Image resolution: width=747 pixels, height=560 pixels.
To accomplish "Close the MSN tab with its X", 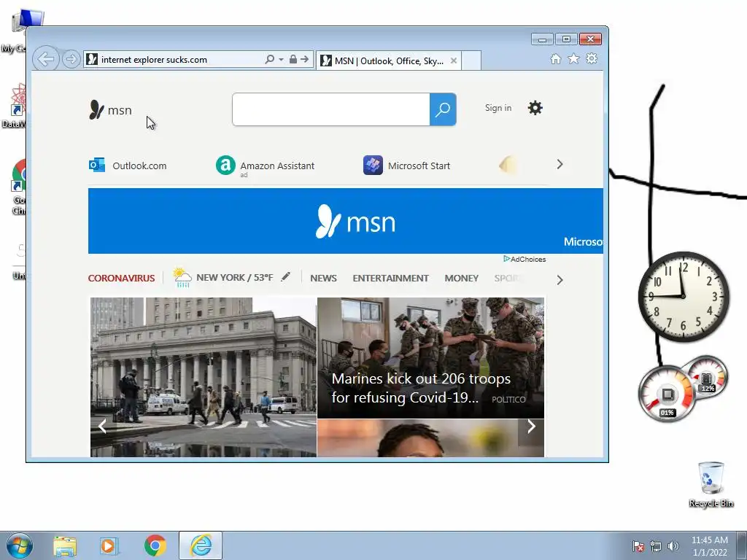I will (x=454, y=61).
